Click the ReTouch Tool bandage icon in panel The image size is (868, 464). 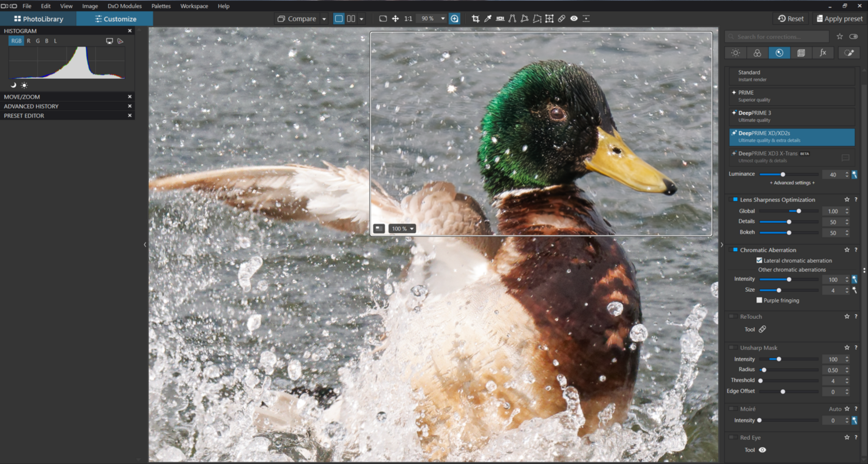(762, 329)
